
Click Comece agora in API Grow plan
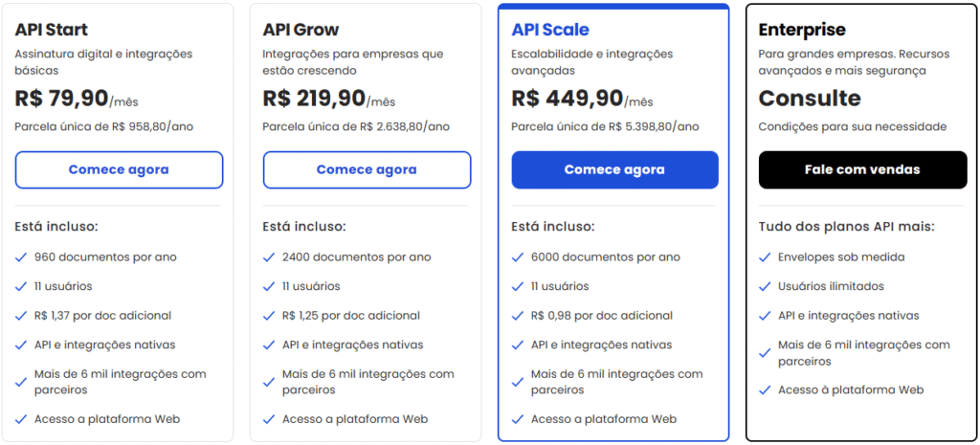tap(367, 169)
